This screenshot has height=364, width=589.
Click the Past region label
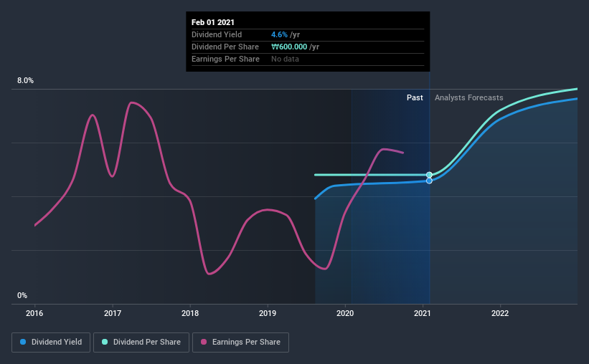click(x=415, y=97)
